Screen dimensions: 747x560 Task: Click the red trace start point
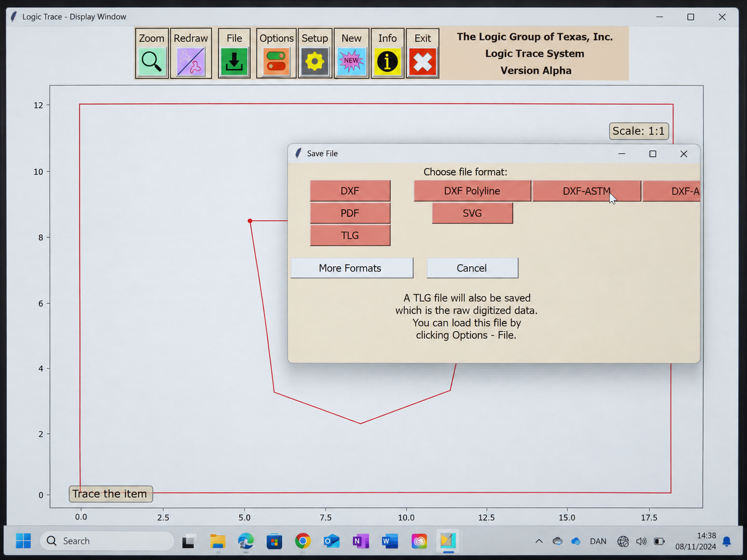pos(250,221)
